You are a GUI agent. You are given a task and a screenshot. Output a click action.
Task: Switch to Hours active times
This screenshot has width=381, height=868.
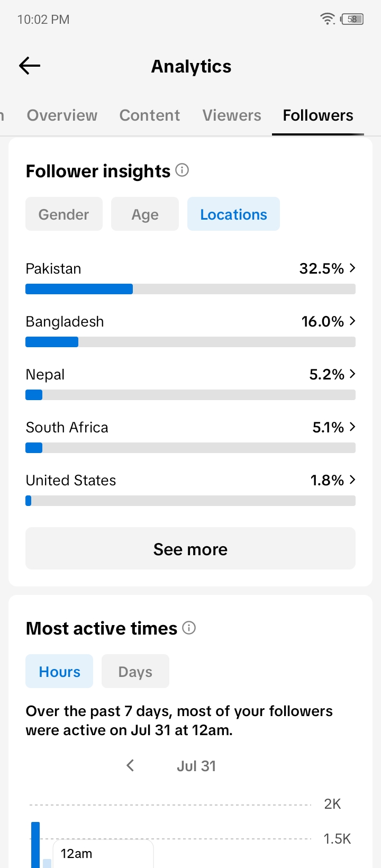(59, 671)
